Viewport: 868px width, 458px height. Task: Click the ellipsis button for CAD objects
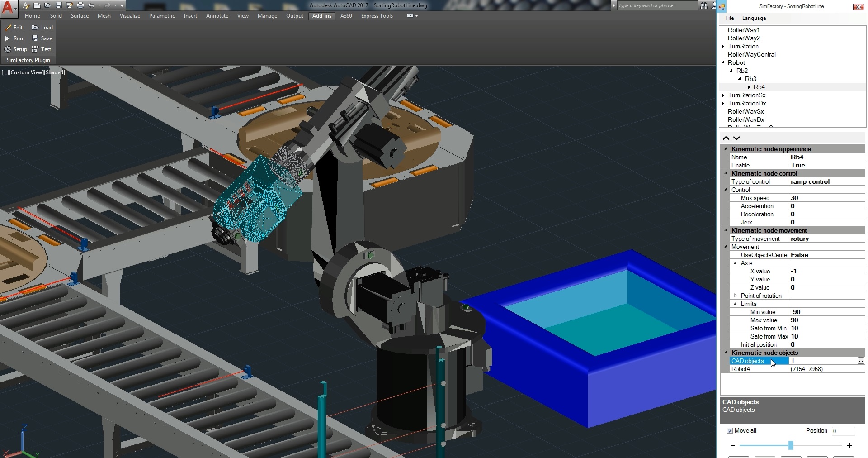pyautogui.click(x=860, y=361)
